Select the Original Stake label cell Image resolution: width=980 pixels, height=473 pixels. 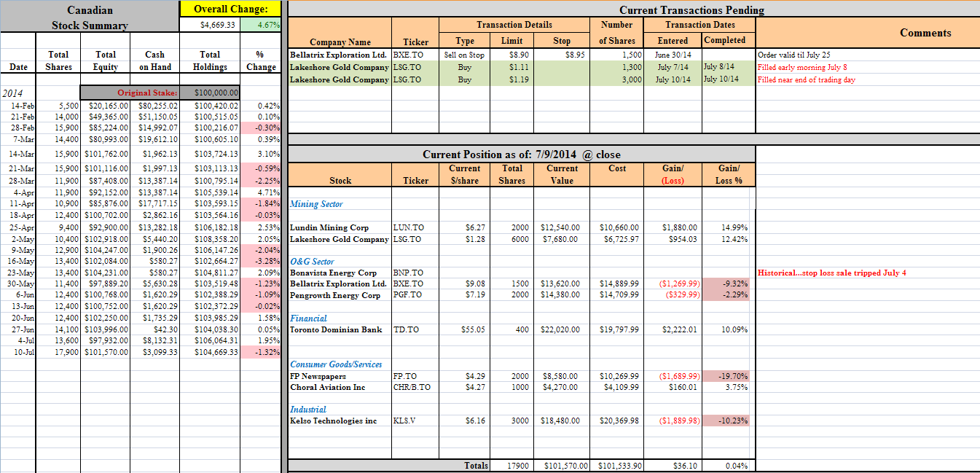point(130,93)
